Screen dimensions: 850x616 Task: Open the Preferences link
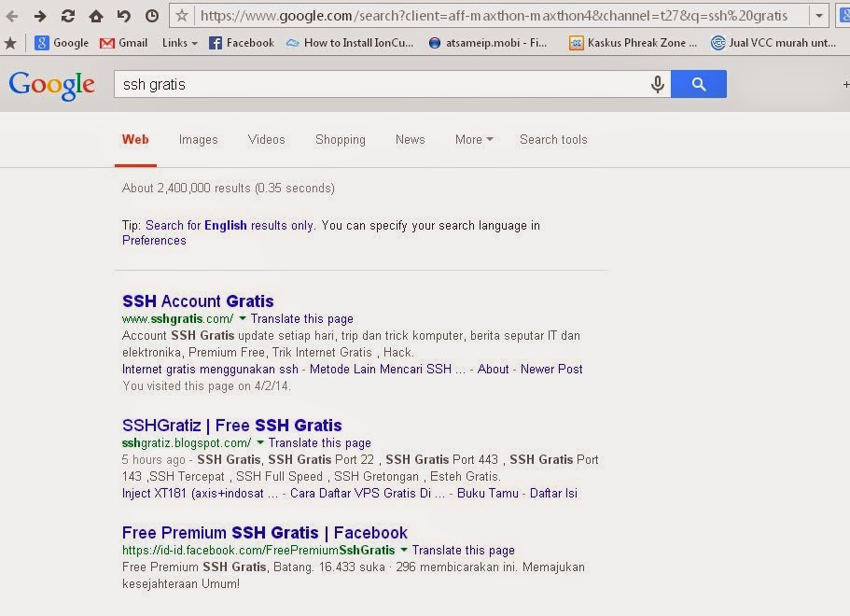tap(154, 241)
